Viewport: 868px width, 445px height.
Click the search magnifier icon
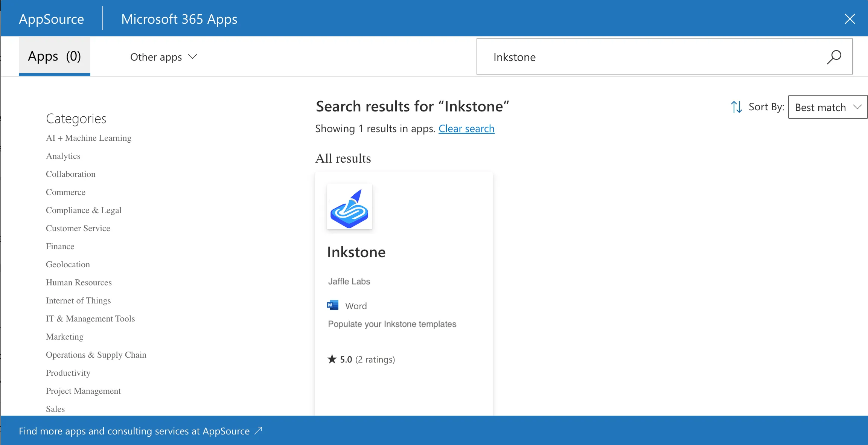click(834, 57)
